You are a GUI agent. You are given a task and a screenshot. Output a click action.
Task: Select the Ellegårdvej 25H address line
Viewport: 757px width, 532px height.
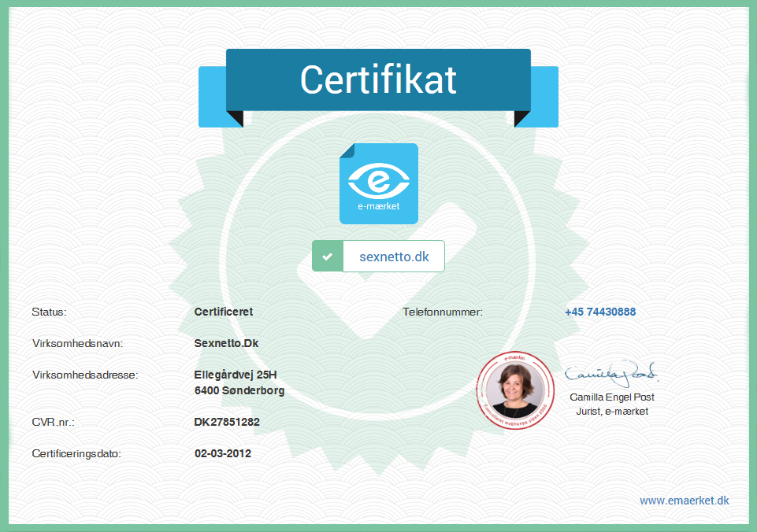[x=236, y=375]
